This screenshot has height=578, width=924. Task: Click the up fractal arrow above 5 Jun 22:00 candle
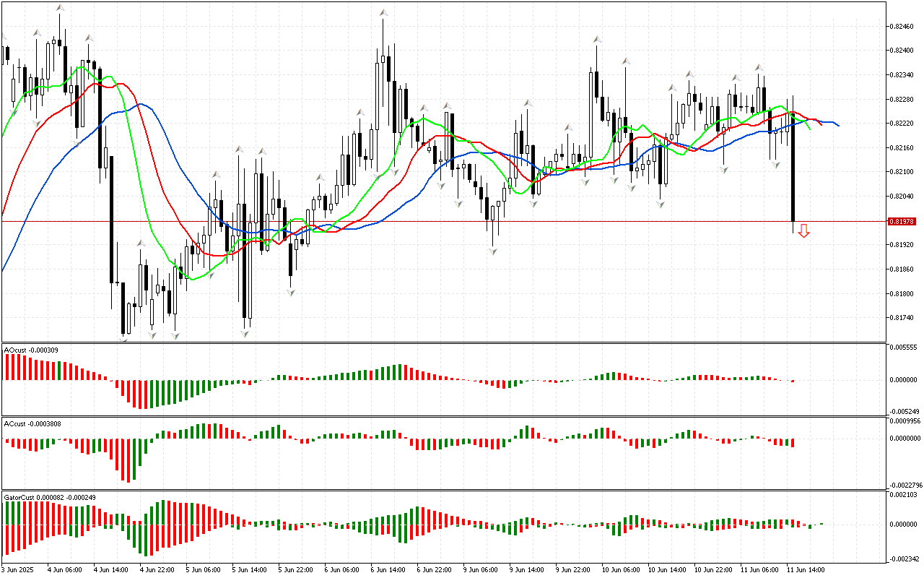click(318, 176)
